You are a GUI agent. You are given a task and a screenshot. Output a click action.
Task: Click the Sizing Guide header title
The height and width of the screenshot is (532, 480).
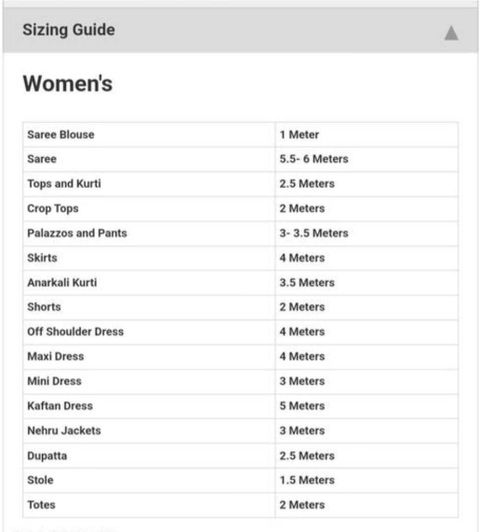(69, 30)
